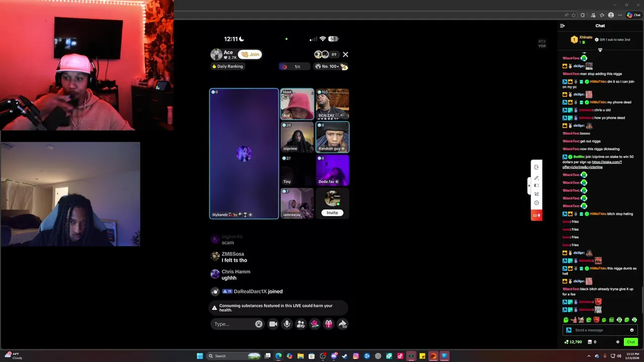
Task: Tap the yellow Join button next to Ace
Action: coord(250,54)
